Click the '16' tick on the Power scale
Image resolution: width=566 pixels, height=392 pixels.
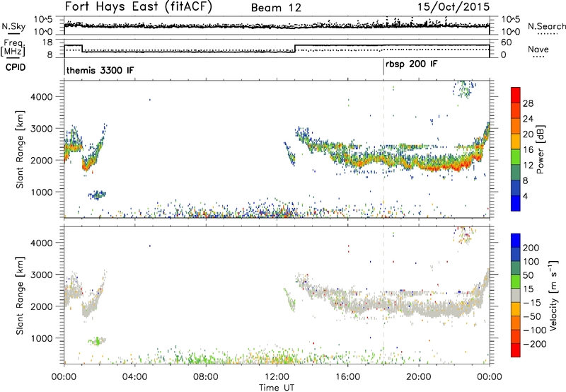coord(528,150)
